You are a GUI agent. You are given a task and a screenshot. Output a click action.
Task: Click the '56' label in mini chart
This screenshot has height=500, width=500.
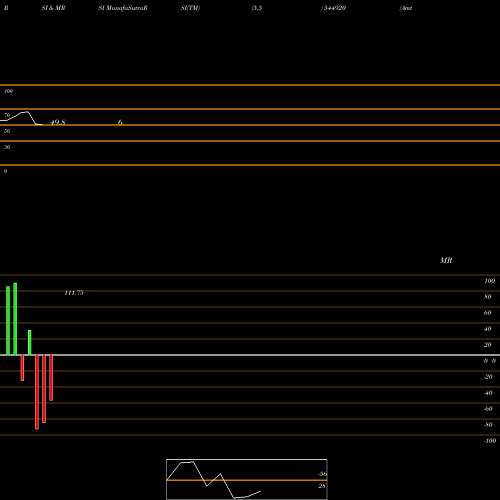[x=323, y=474]
